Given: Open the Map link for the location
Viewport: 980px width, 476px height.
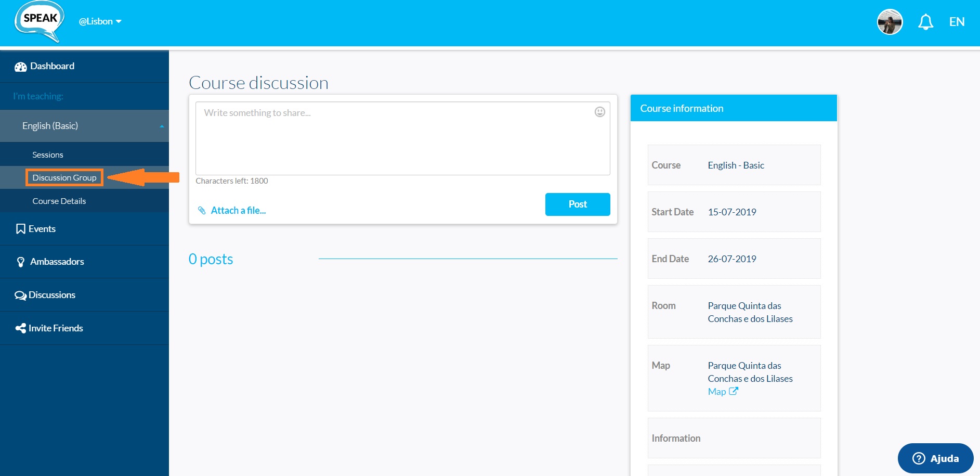Looking at the screenshot, I should 716,392.
